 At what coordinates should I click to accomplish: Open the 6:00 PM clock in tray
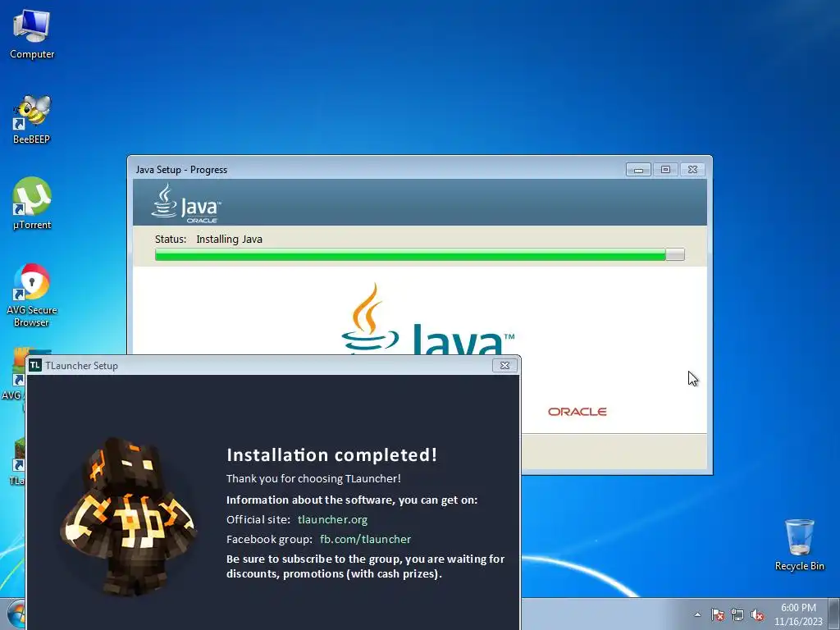coord(798,614)
